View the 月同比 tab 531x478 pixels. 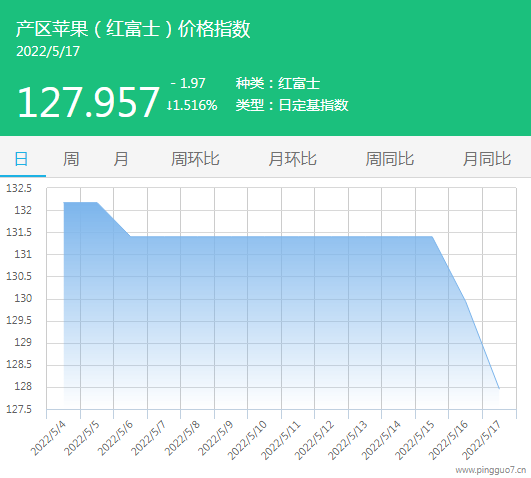click(487, 159)
